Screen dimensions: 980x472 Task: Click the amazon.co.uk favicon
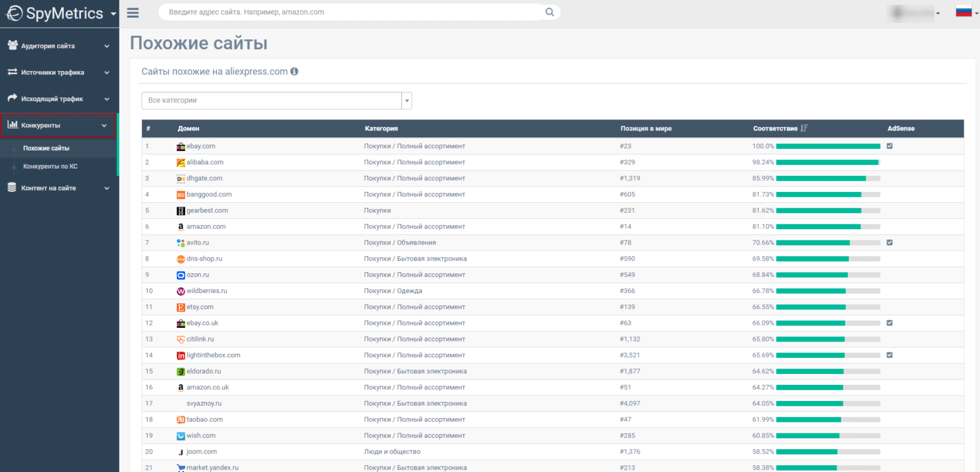tap(181, 387)
